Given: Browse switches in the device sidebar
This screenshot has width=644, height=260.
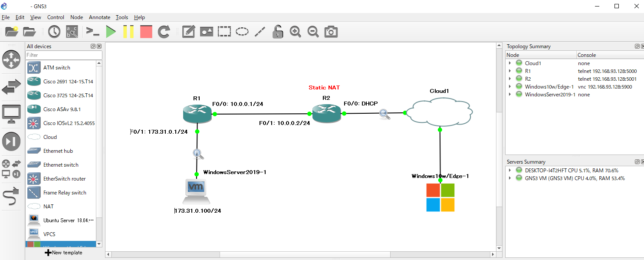Looking at the screenshot, I should pyautogui.click(x=11, y=86).
